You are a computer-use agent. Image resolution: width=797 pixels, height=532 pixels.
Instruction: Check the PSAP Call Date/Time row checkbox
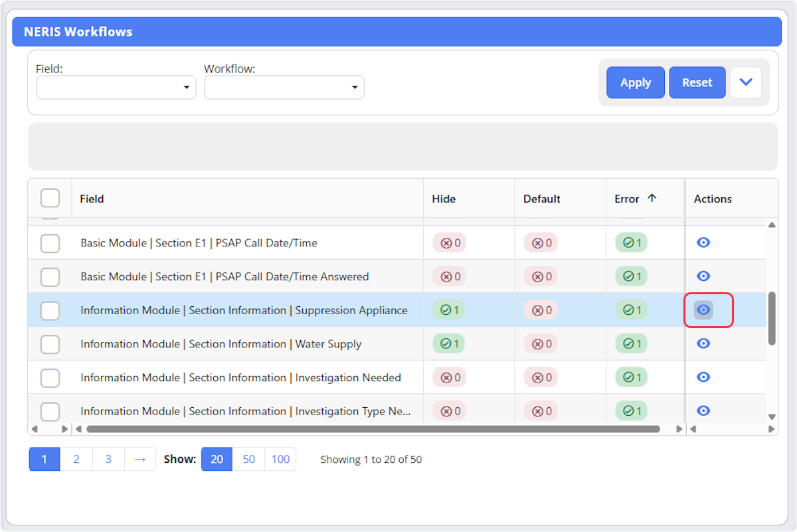point(50,243)
